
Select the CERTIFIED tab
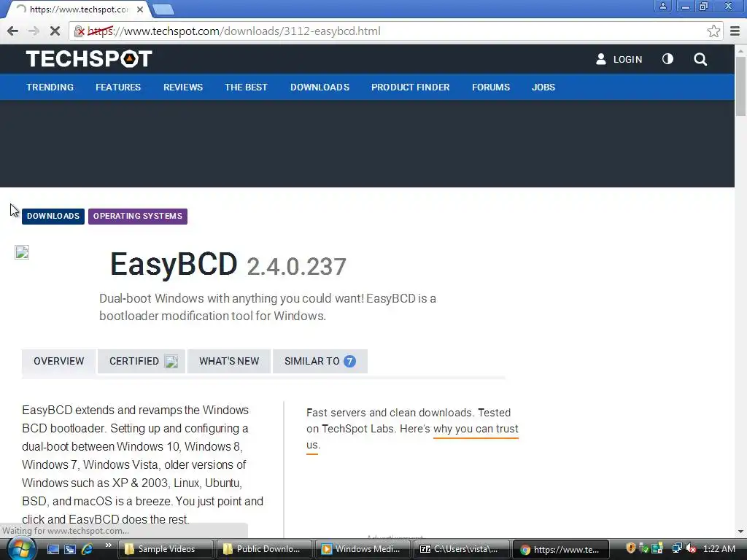[x=142, y=362]
